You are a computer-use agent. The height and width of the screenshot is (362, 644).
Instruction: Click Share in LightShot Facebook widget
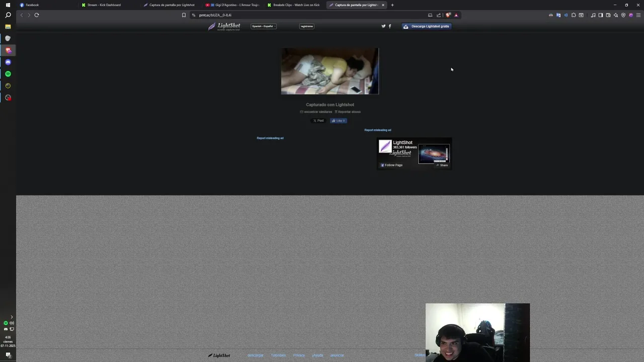pos(442,165)
